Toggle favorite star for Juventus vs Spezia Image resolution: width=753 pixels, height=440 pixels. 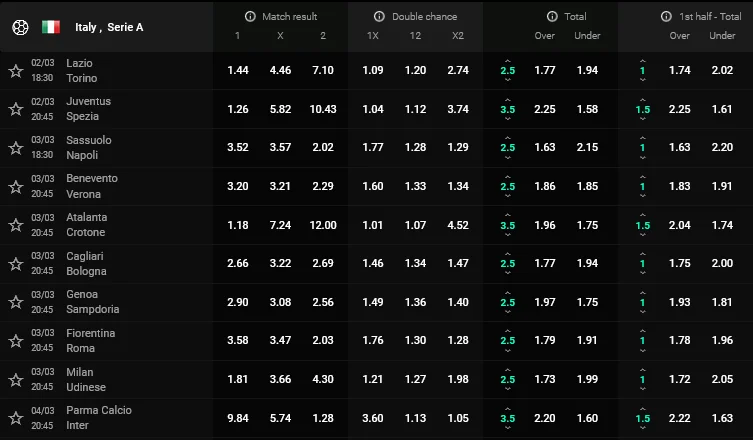point(16,109)
